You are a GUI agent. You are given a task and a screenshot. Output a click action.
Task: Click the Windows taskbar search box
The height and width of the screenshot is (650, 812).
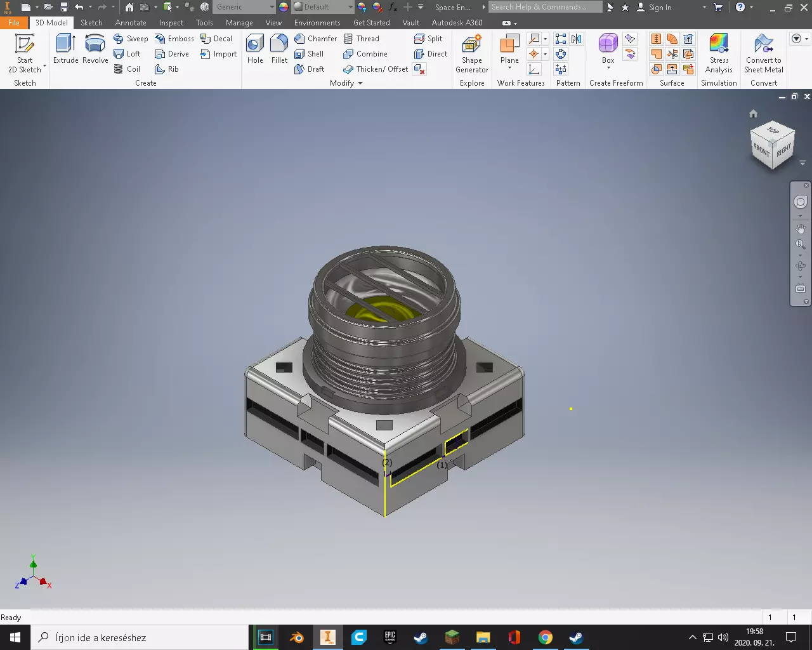click(x=140, y=637)
